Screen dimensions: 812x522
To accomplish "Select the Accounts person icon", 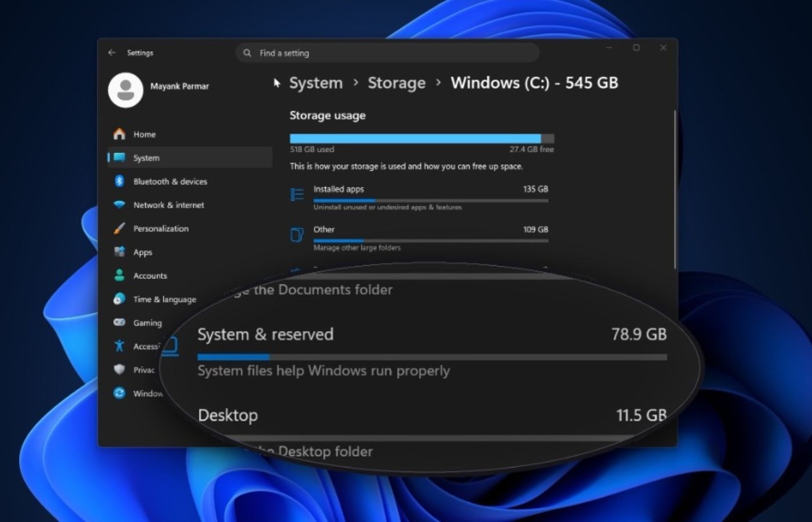I will tap(119, 275).
